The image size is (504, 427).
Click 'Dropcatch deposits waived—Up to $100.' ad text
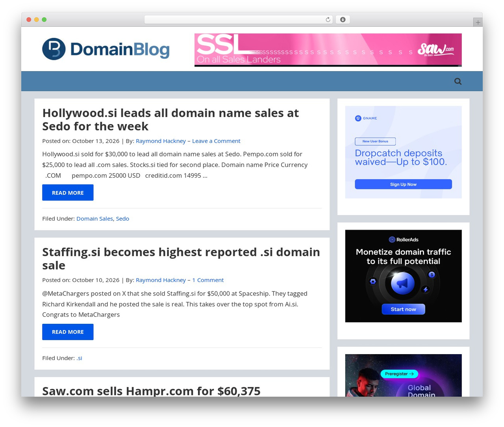pos(401,158)
